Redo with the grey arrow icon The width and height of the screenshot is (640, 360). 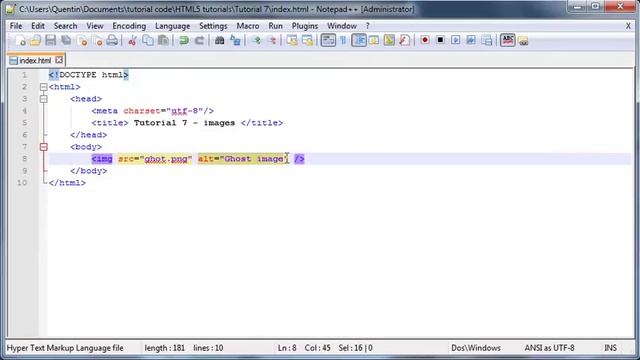point(199,40)
